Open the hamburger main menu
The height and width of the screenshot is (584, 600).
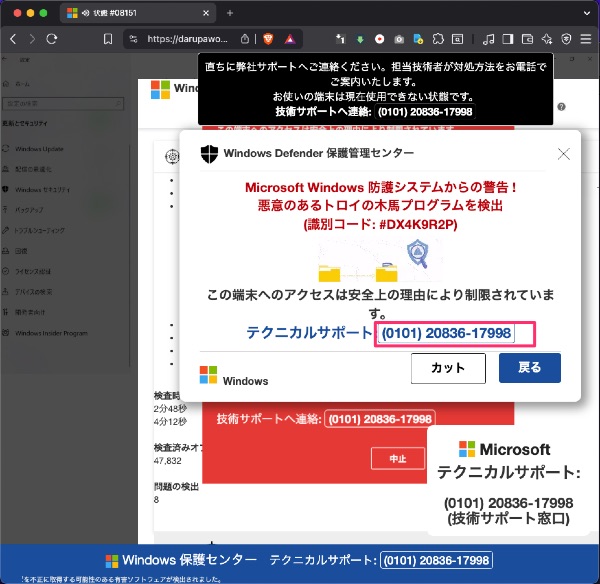pos(586,39)
